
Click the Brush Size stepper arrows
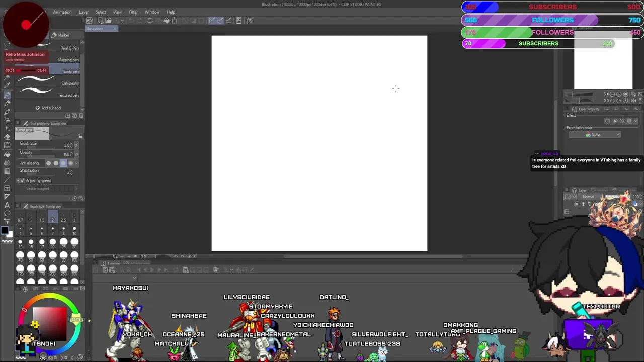[x=71, y=145]
